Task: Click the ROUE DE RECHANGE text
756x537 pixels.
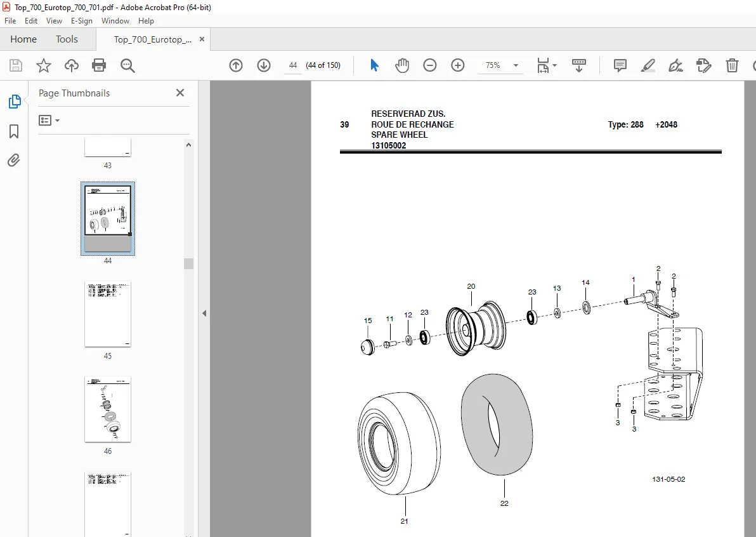Action: (412, 124)
